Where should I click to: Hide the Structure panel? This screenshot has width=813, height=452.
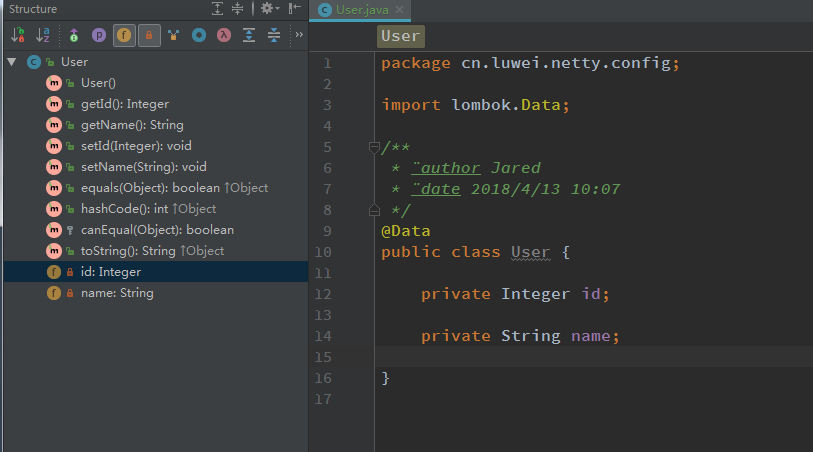pos(294,9)
